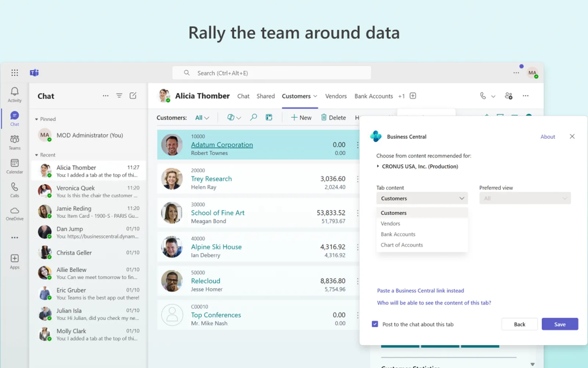This screenshot has height=368, width=588.
Task: Open the Preferred view dropdown
Action: (525, 198)
